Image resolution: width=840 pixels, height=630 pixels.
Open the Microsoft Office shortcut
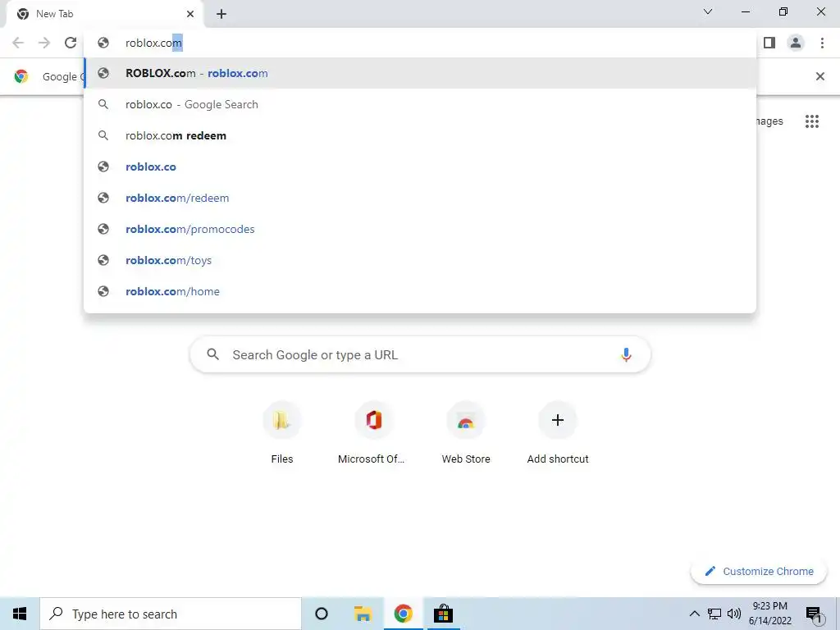(x=373, y=433)
